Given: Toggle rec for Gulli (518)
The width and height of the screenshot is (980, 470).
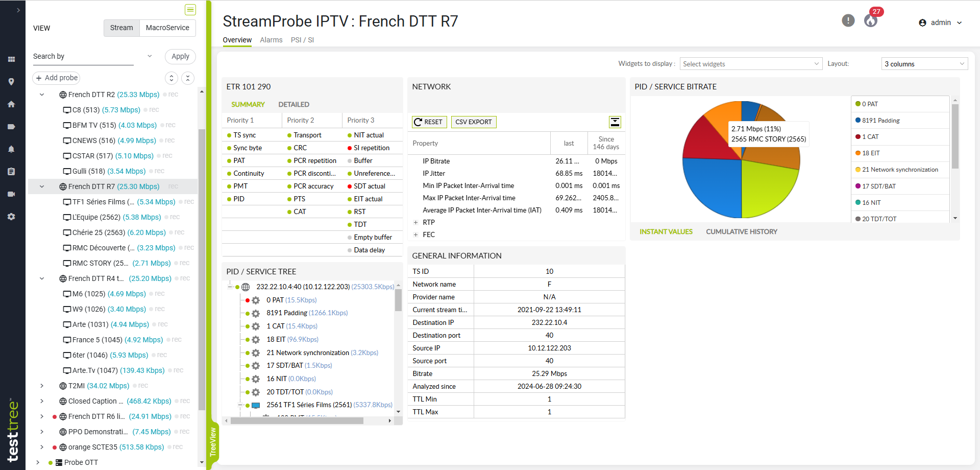Looking at the screenshot, I should coord(157,171).
